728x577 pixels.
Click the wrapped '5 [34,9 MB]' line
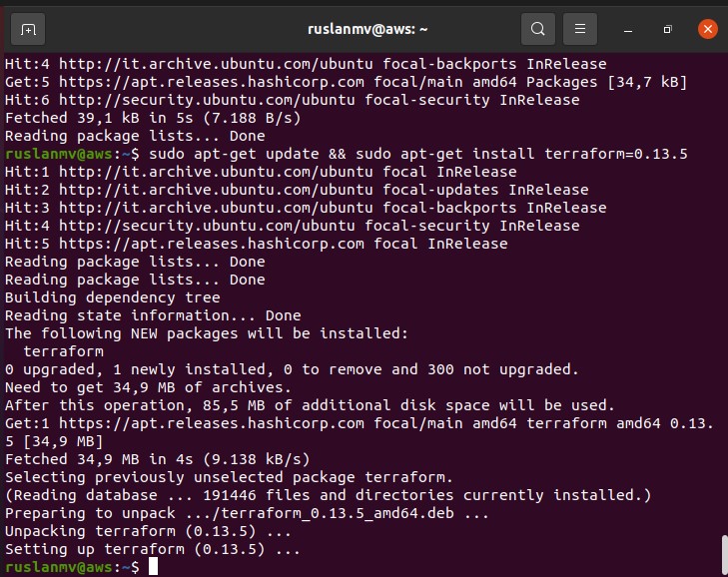(x=54, y=441)
